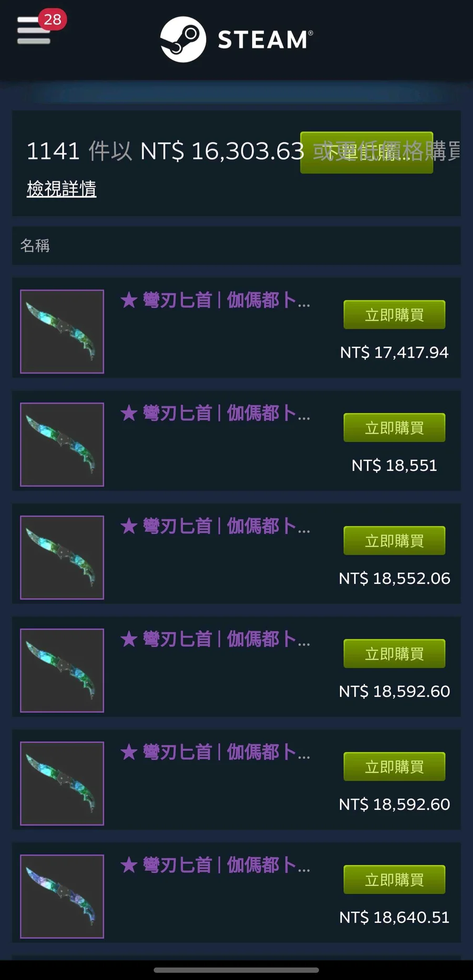Viewport: 473px width, 980px height.
Task: Open knife thumbnail priced NT$ 18,552.06
Action: [62, 558]
